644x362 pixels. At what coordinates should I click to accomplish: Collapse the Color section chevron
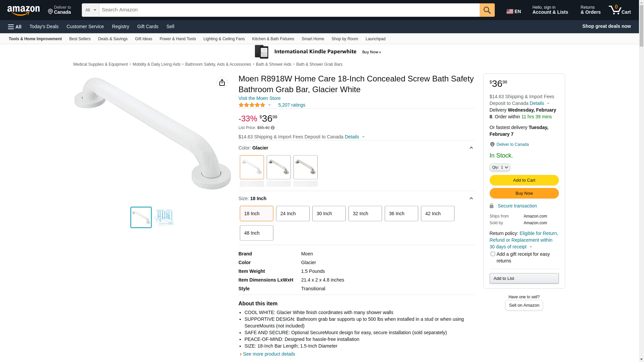[471, 148]
